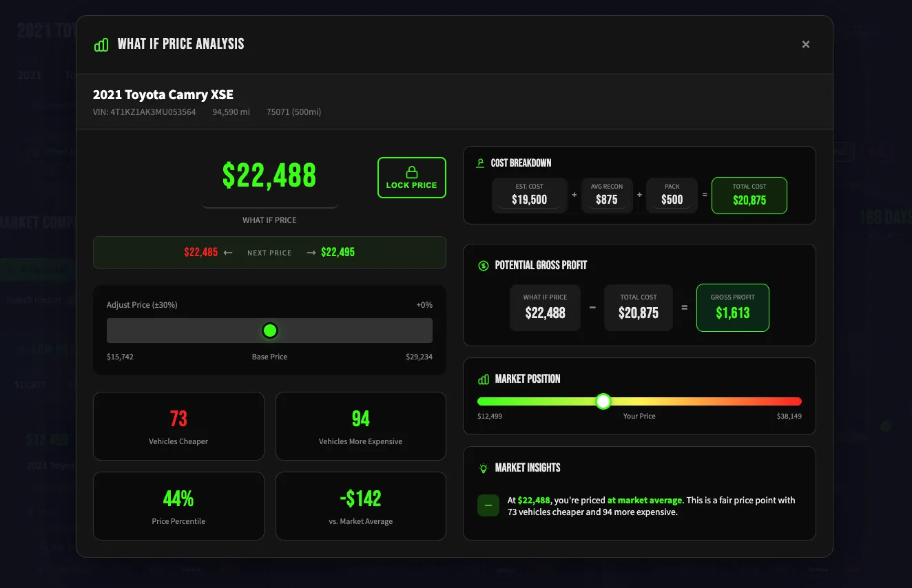Click the -$142 vs. Market Average card
The image size is (912, 588).
point(361,506)
